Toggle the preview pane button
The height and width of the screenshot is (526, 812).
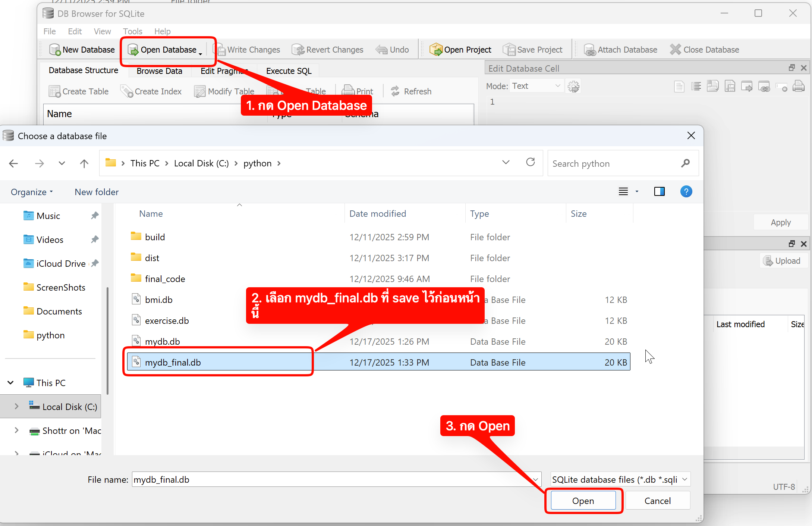[659, 191]
